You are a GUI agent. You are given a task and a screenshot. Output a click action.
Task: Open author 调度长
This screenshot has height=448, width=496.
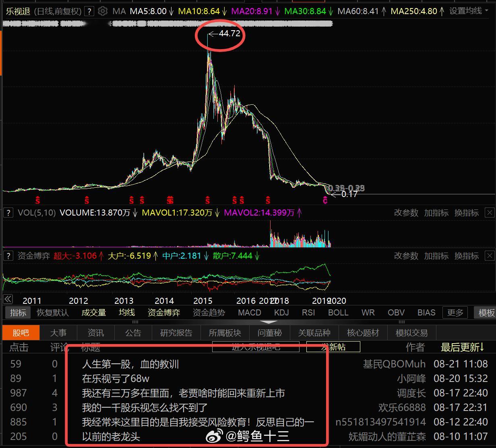(x=411, y=393)
